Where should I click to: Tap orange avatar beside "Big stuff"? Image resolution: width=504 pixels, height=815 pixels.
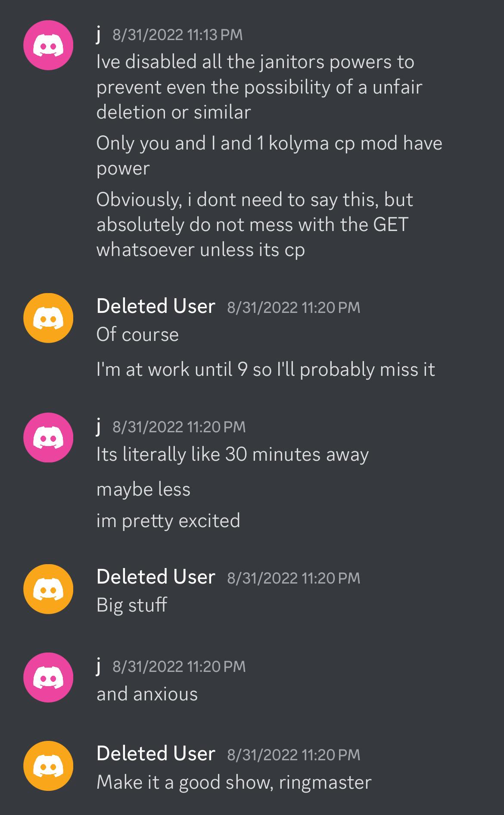48,589
